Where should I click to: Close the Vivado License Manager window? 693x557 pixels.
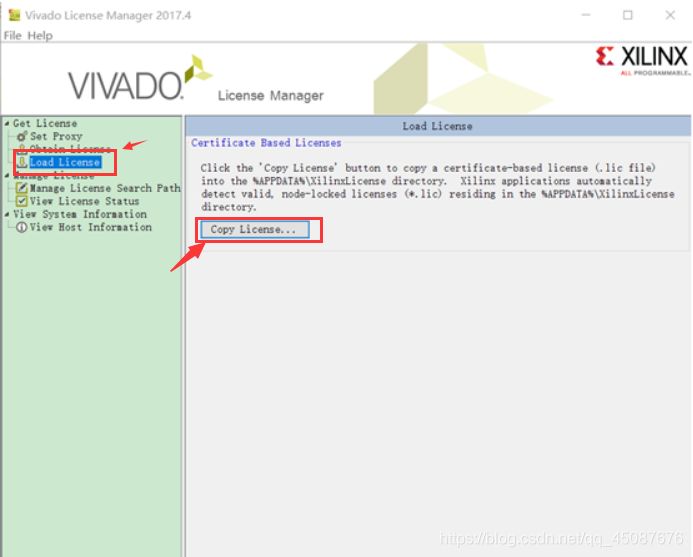tap(670, 15)
